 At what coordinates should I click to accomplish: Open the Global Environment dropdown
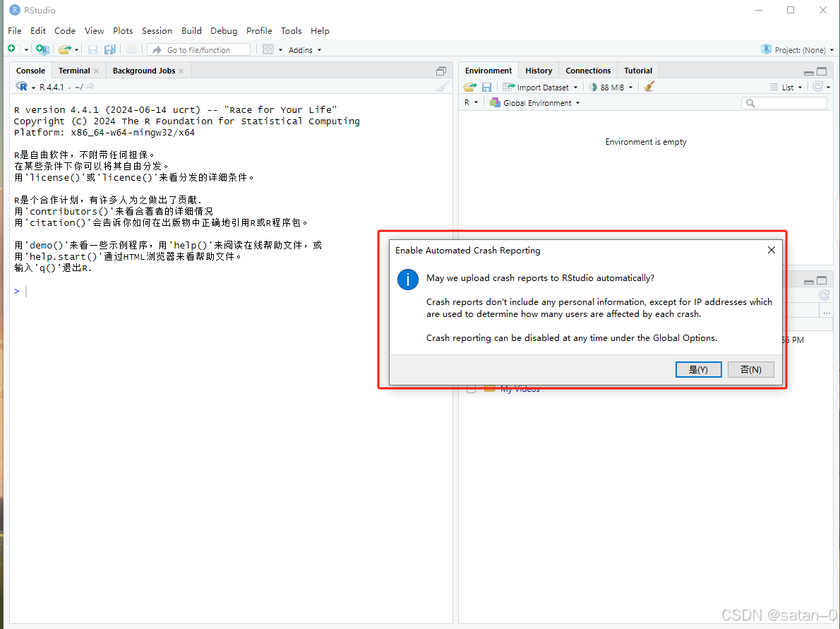point(534,103)
